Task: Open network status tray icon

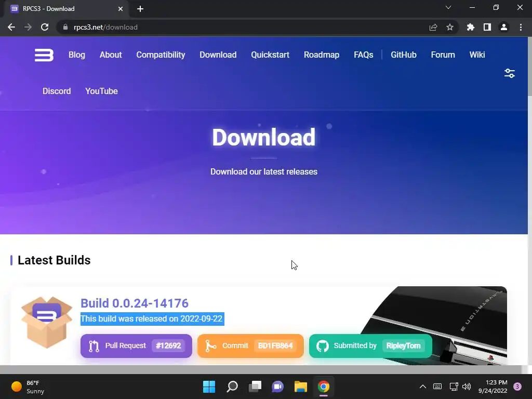Action: pos(454,387)
